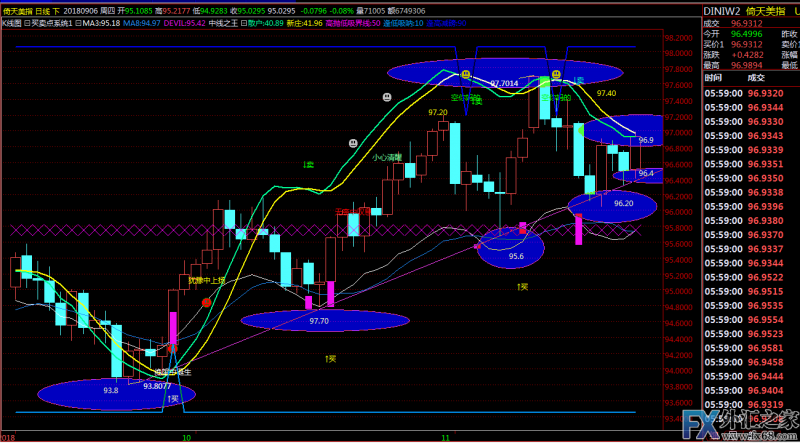Click the blue ellipse labeled 97.70
The height and width of the screenshot is (443, 800).
coord(325,320)
